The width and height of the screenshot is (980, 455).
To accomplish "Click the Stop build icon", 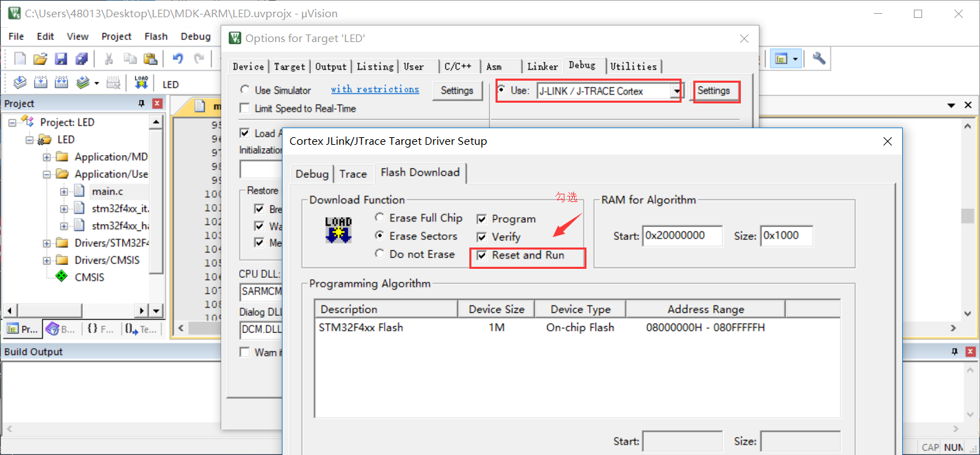I will coord(114,83).
